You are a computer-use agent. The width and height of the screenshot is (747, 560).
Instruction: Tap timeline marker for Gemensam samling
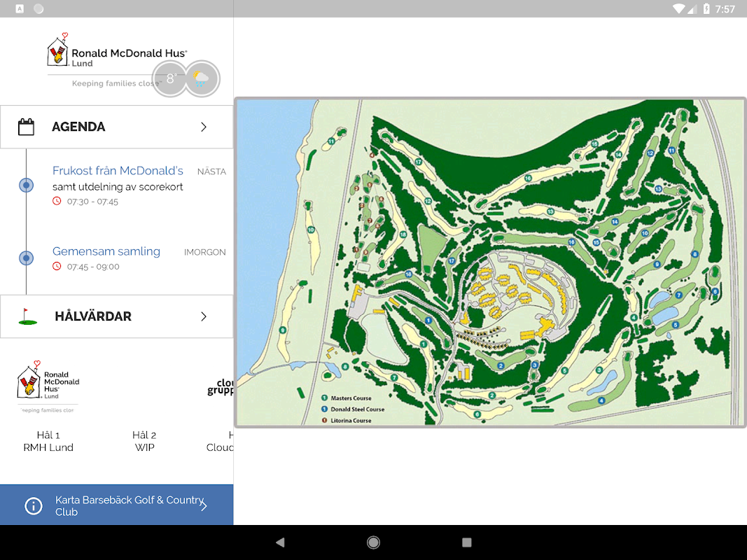click(x=26, y=258)
